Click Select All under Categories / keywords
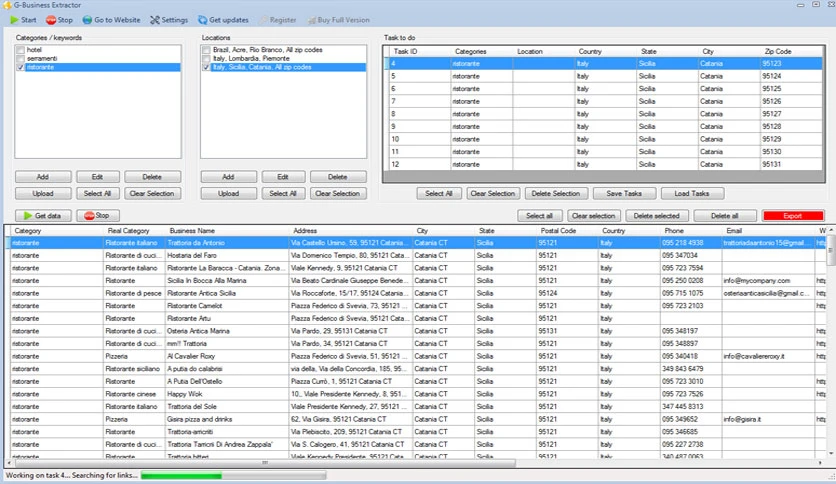836x484 pixels. pyautogui.click(x=97, y=193)
